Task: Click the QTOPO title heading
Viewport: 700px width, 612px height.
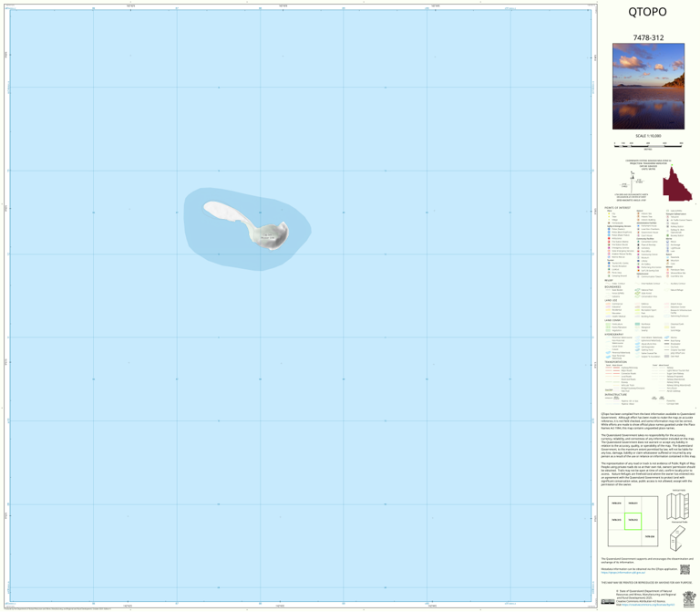Action: [x=647, y=12]
